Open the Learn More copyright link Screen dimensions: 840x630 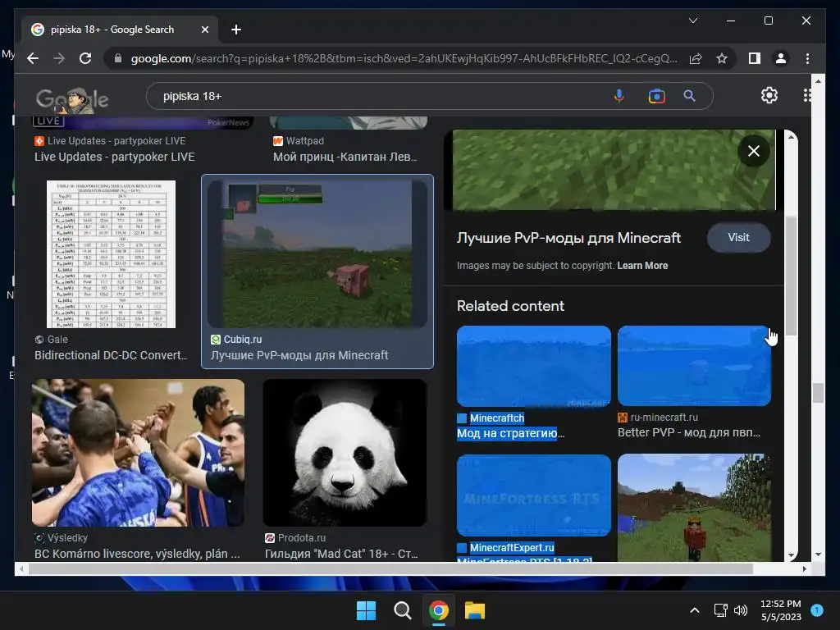click(642, 266)
